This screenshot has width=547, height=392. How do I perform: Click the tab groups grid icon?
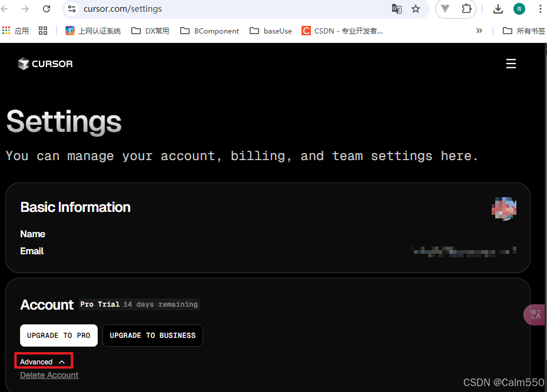pos(43,31)
